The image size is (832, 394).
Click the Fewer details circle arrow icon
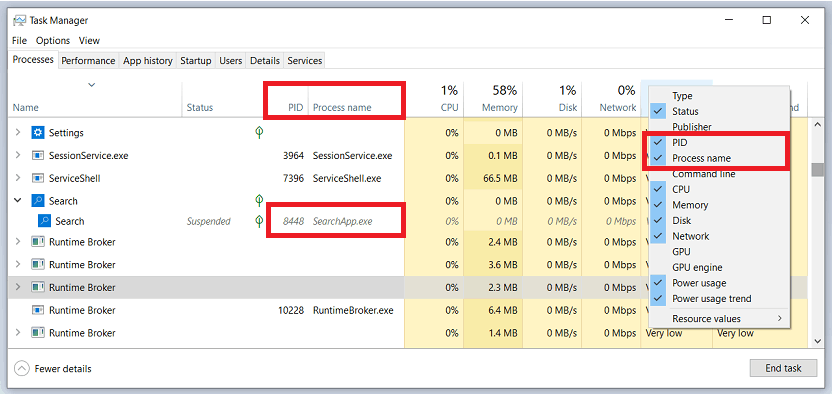21,368
